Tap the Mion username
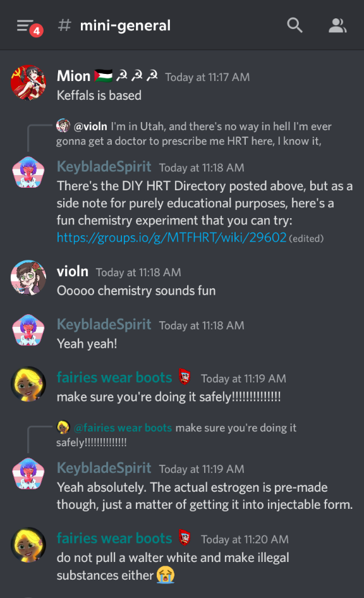 point(73,76)
